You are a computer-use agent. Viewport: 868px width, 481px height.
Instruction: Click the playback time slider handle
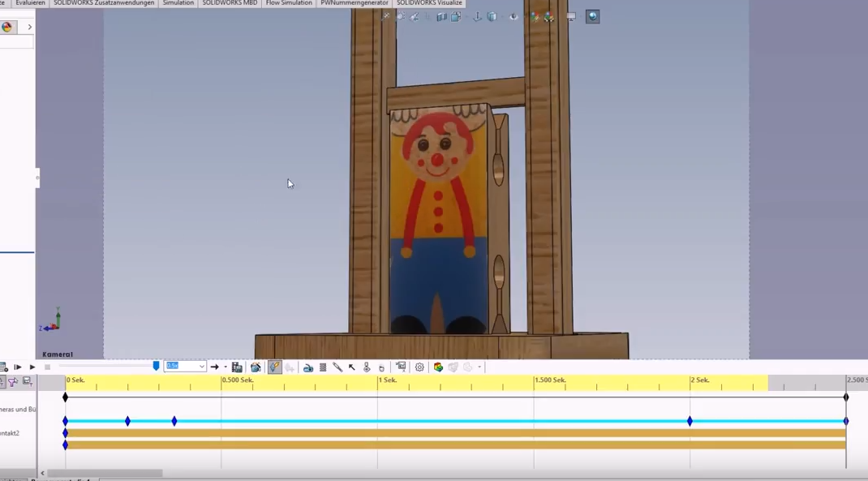156,367
